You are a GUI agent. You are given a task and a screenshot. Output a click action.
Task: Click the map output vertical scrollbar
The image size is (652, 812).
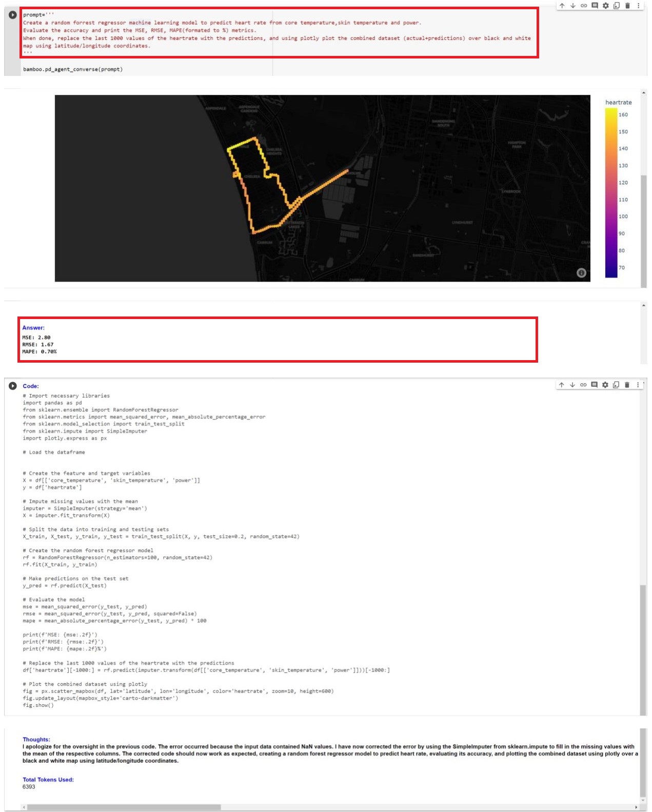pyautogui.click(x=644, y=231)
